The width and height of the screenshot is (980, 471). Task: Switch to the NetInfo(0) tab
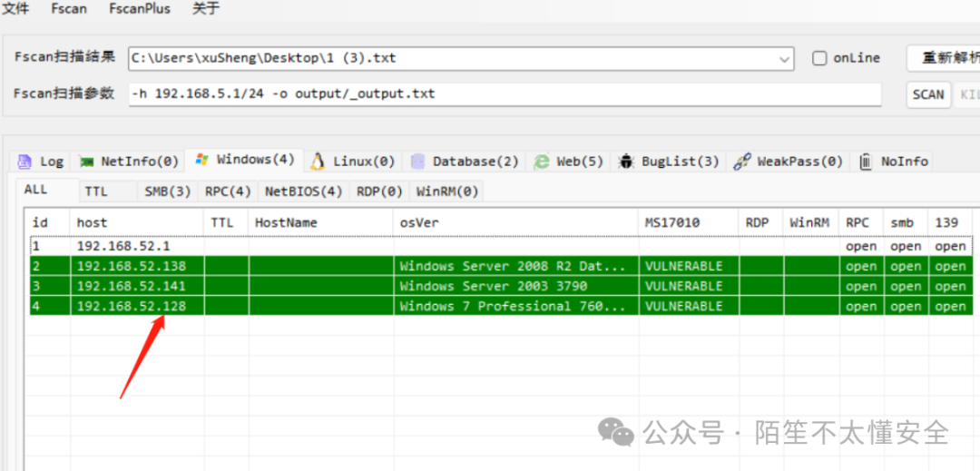128,162
